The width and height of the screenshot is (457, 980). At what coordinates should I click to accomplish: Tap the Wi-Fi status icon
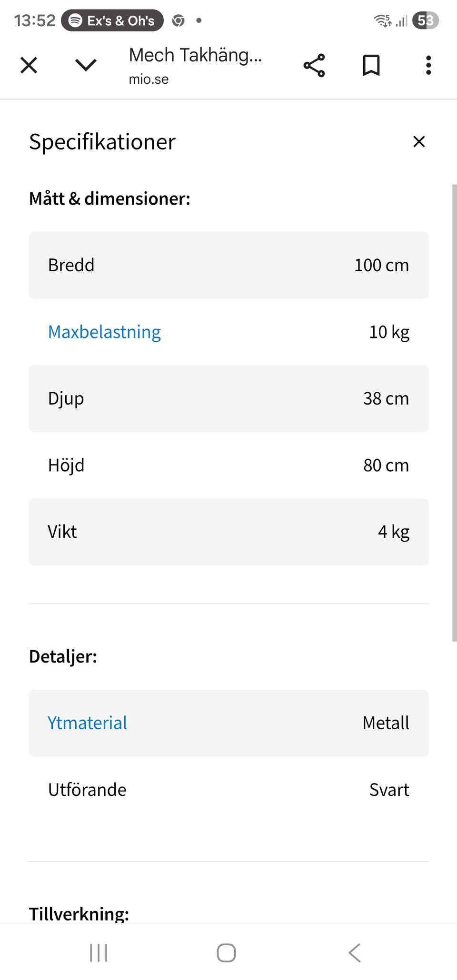point(383,20)
